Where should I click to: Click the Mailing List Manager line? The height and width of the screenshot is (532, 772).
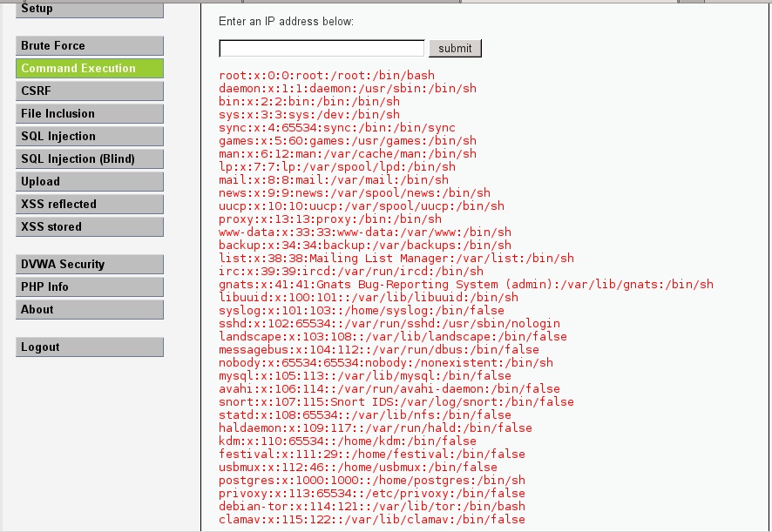[x=396, y=258]
